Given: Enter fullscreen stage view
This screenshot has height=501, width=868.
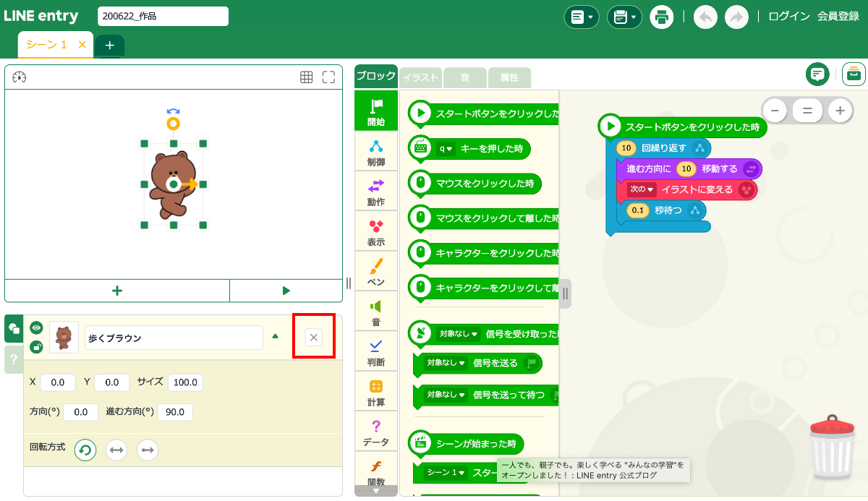Looking at the screenshot, I should click(x=328, y=77).
